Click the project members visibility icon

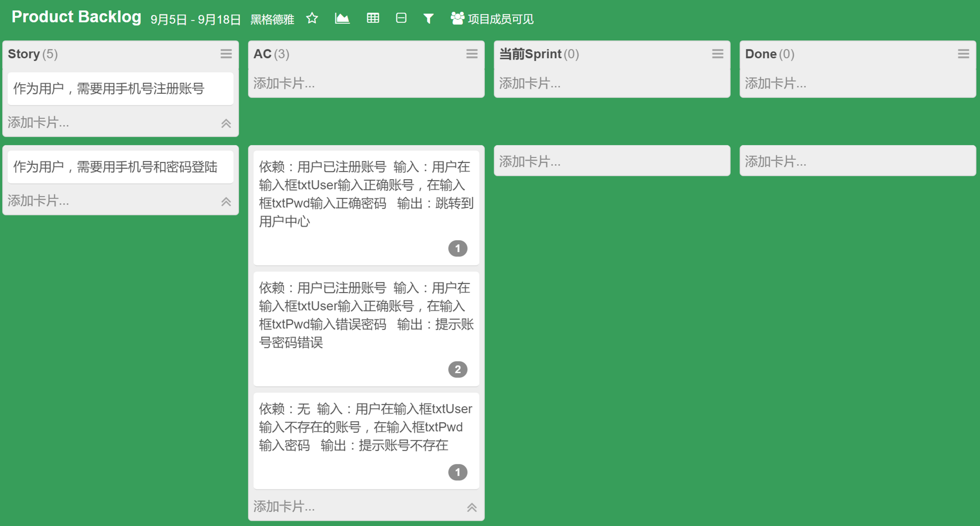pyautogui.click(x=457, y=18)
